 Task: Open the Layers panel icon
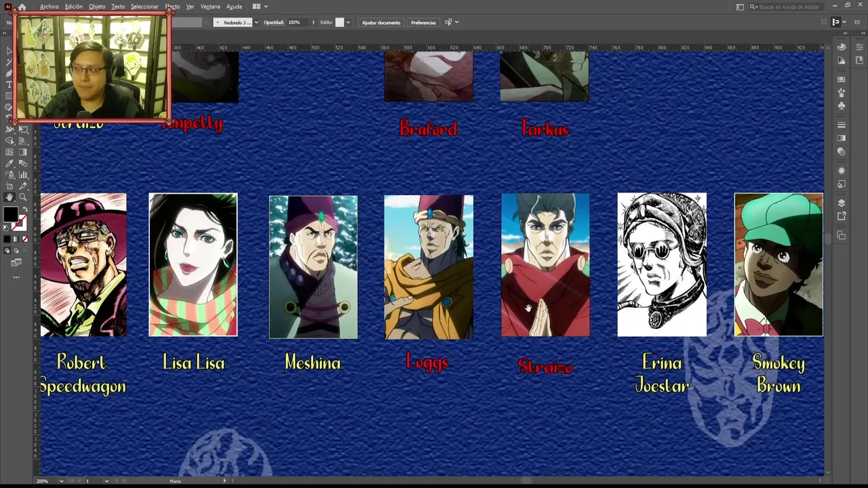point(842,203)
